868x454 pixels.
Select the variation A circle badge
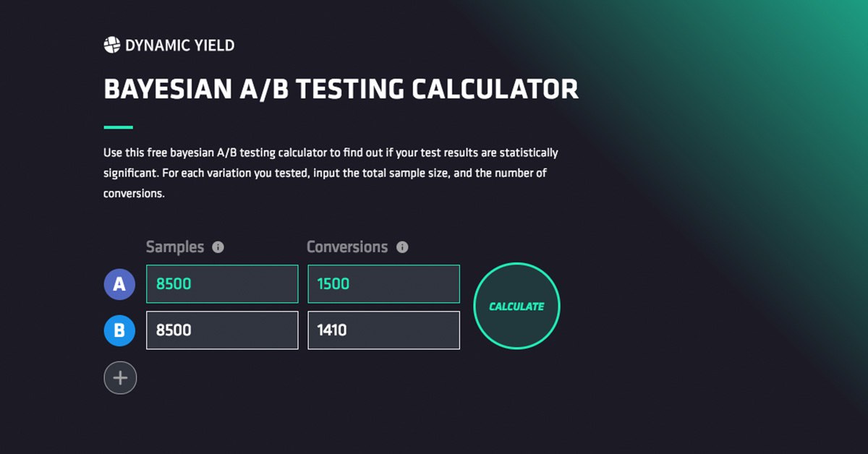click(120, 284)
